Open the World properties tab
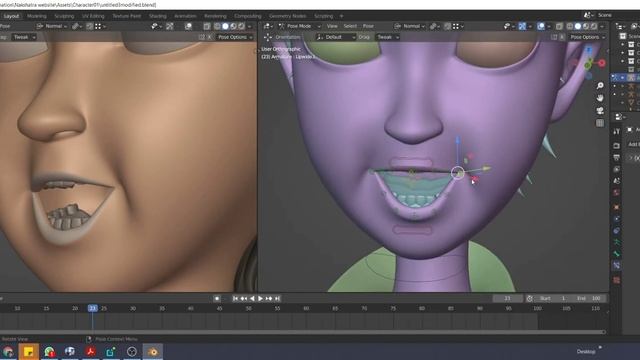The image size is (640, 360). pyautogui.click(x=616, y=192)
